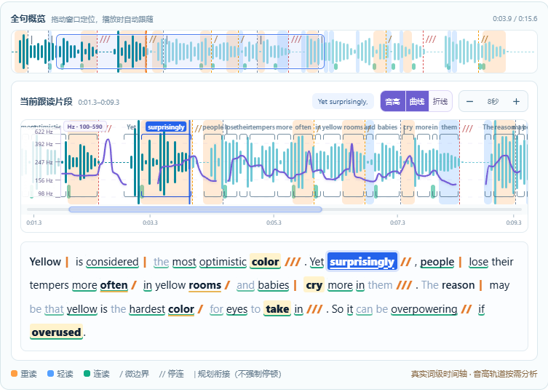
Task: Click the word 'Yellow' at transcript start
Action: (45, 262)
